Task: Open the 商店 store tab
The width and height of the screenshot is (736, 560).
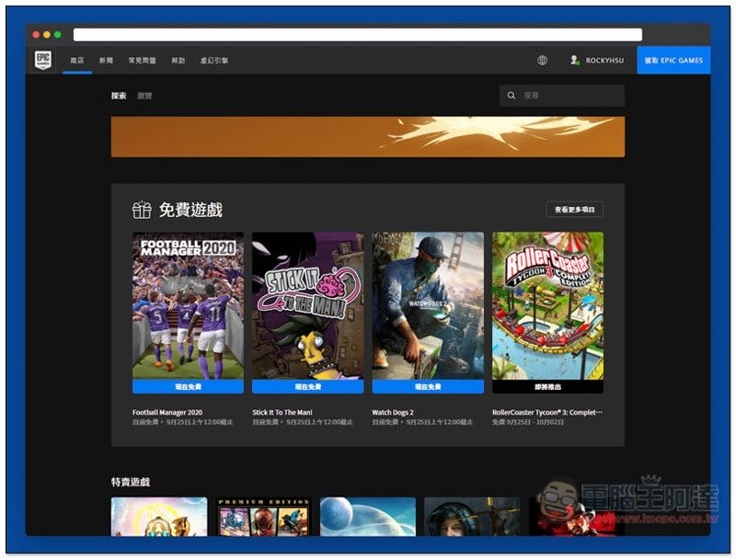Action: click(77, 61)
